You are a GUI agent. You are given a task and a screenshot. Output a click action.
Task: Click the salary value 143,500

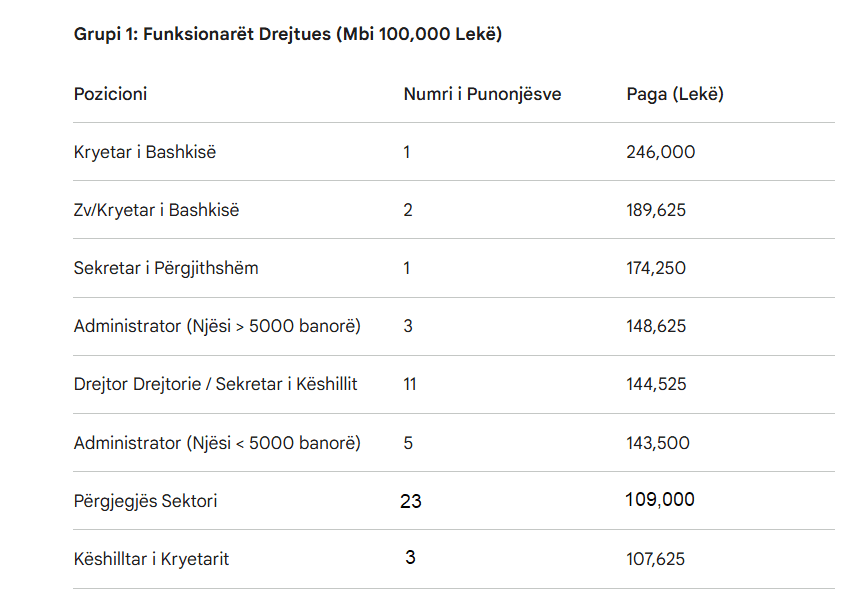[658, 442]
